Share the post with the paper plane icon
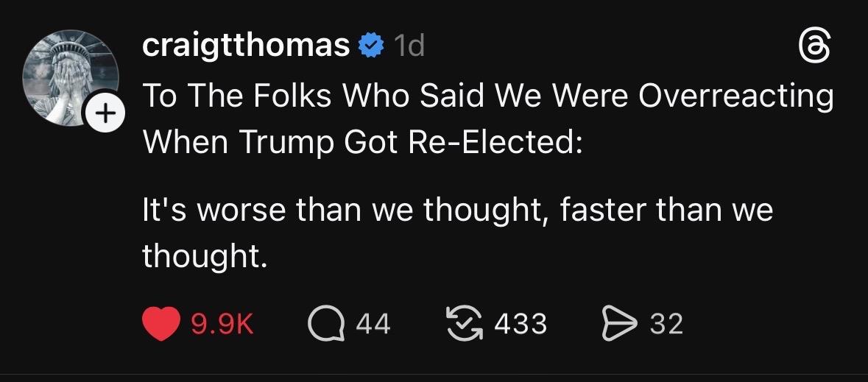 (x=619, y=324)
